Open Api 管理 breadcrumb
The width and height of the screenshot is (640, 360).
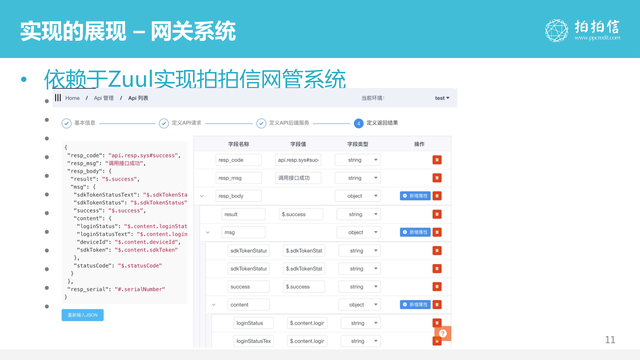coord(104,98)
